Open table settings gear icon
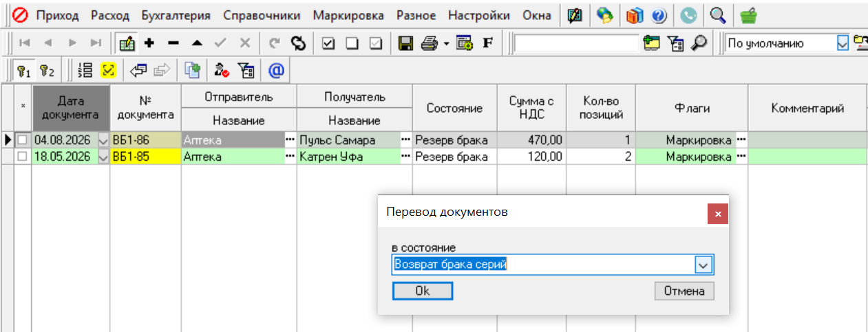 464,43
